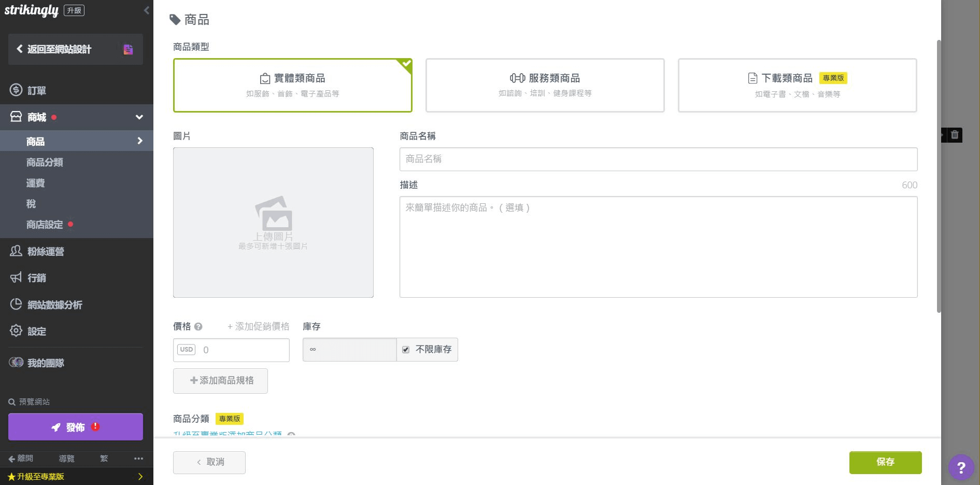View 網站數據分析 site analytics

click(54, 304)
